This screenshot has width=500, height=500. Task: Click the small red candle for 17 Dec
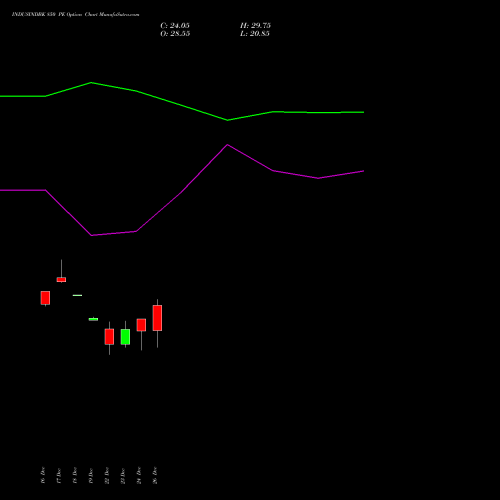[61, 280]
